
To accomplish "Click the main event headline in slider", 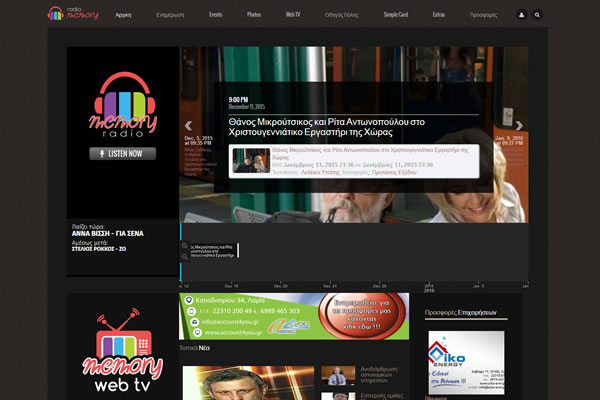I will click(327, 127).
